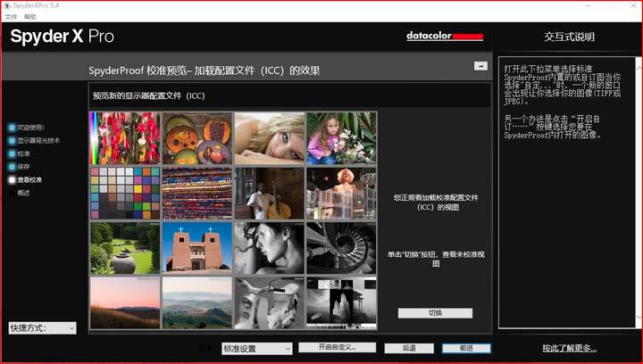The height and width of the screenshot is (364, 643).
Task: Click the girl in pink with flowers thumbnail
Action: point(341,138)
